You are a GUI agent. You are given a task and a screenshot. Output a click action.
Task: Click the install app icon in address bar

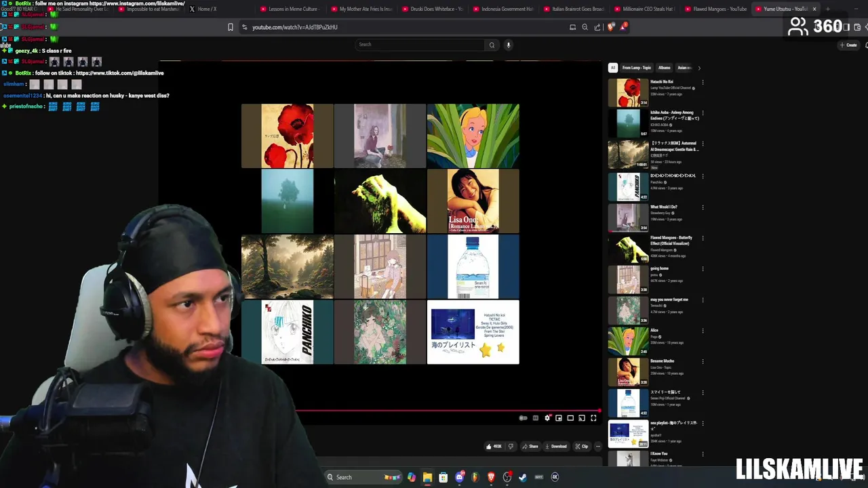tap(572, 27)
